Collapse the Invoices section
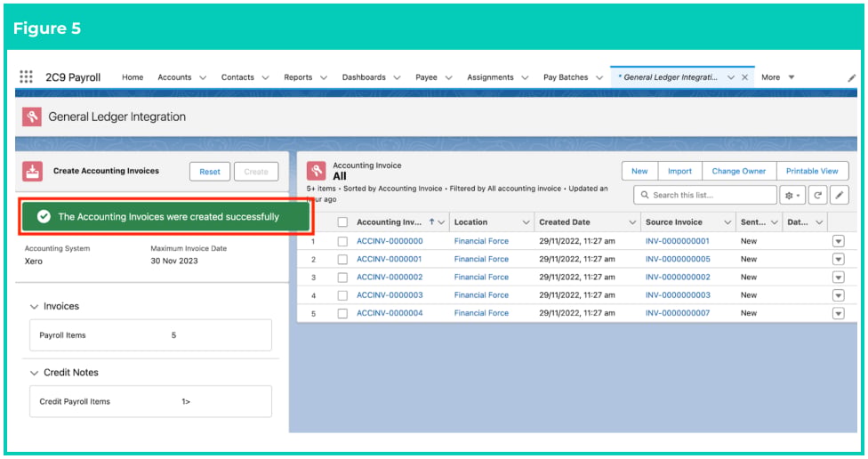This screenshot has width=868, height=459. click(34, 306)
